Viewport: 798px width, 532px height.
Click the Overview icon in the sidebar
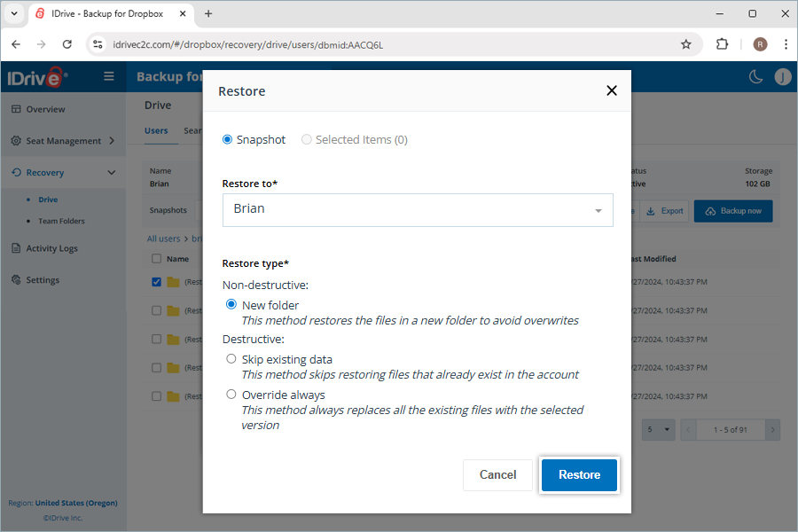15,108
